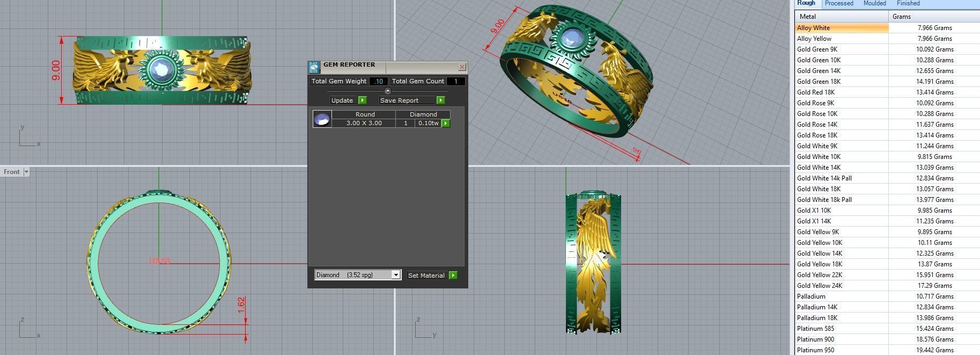The image size is (980, 355).
Task: Select the Palladium 18K row
Action: [887, 318]
